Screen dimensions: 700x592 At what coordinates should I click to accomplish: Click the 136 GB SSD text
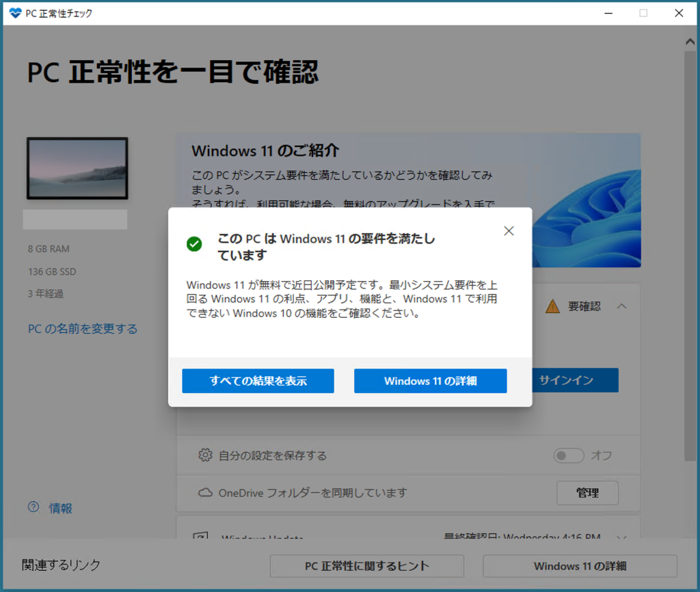(52, 271)
